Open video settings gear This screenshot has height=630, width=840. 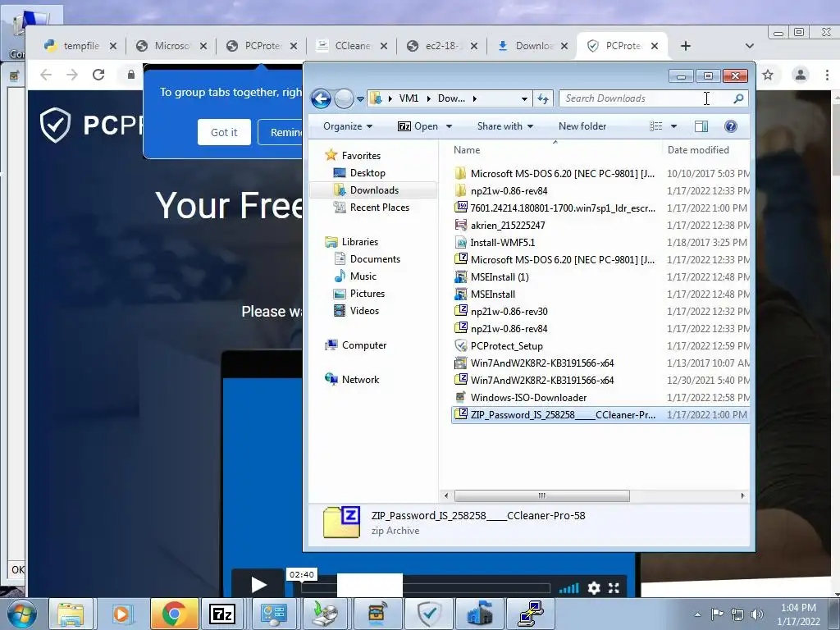point(594,588)
